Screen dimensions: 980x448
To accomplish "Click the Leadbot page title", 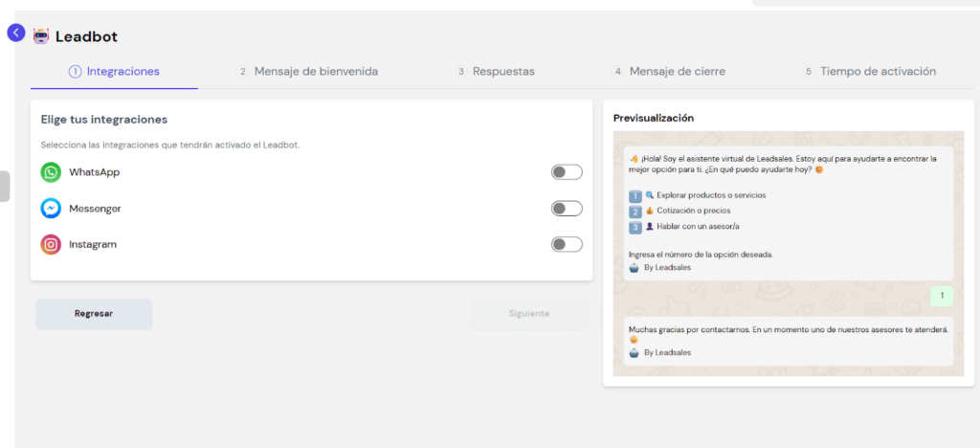I will [86, 37].
